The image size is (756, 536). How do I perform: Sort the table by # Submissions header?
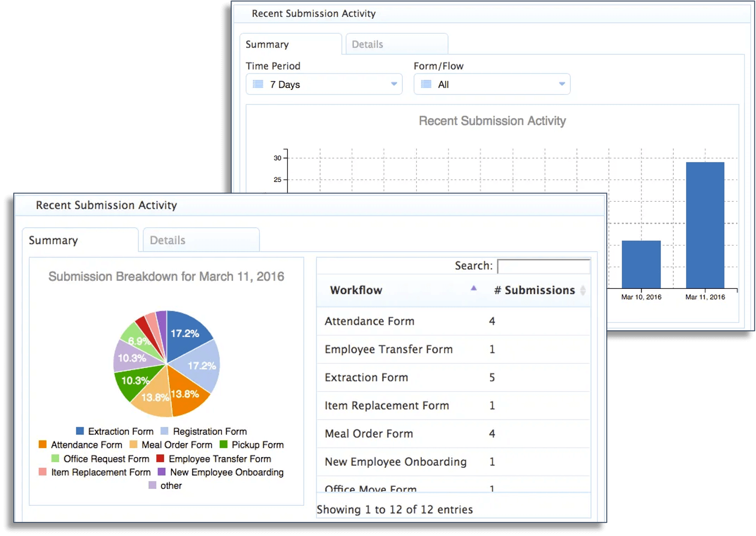click(x=534, y=290)
